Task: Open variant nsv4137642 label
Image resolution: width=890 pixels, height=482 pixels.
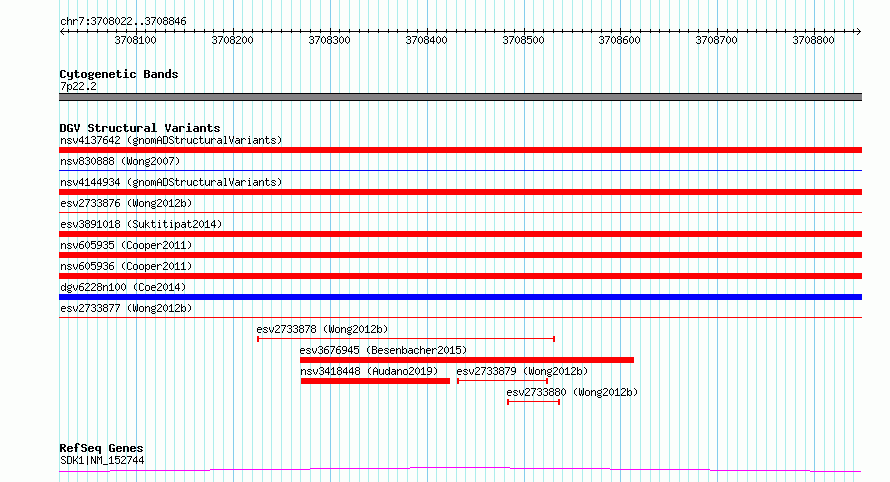Action: pyautogui.click(x=171, y=140)
